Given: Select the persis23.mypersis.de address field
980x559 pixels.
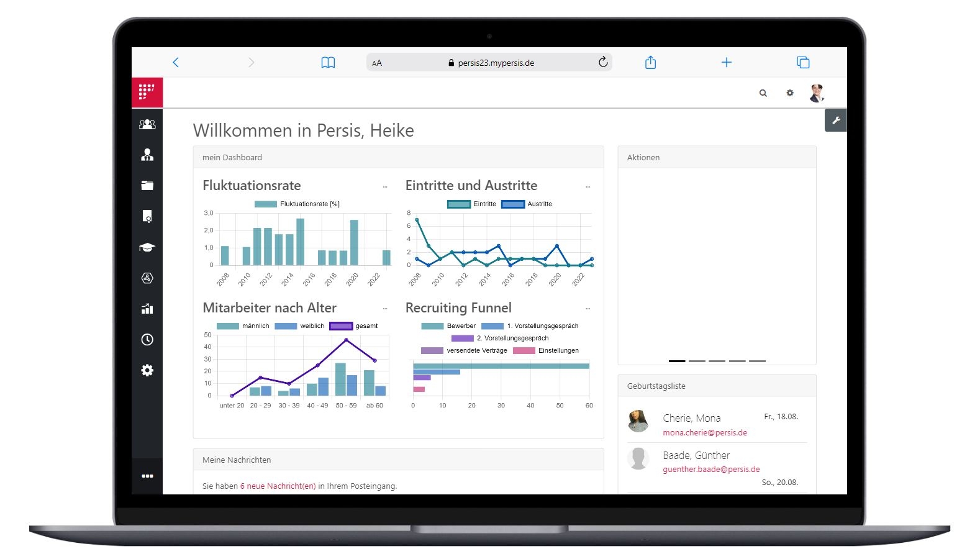Looking at the screenshot, I should pyautogui.click(x=489, y=62).
